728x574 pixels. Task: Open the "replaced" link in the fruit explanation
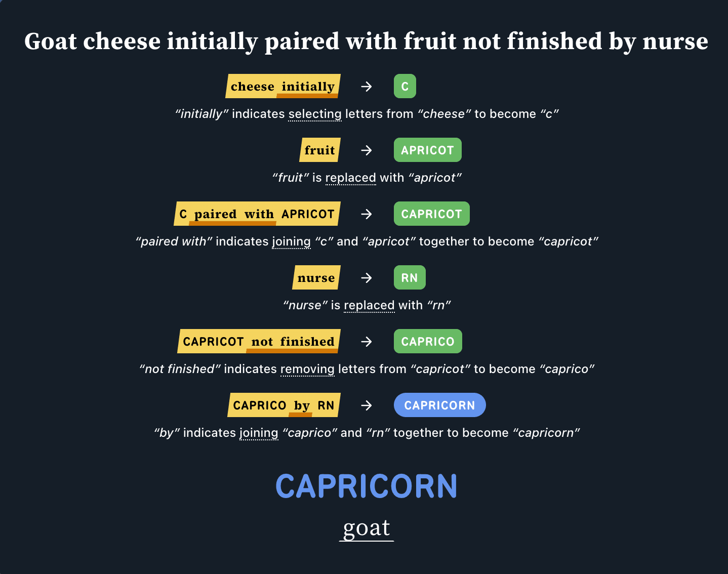coord(350,178)
